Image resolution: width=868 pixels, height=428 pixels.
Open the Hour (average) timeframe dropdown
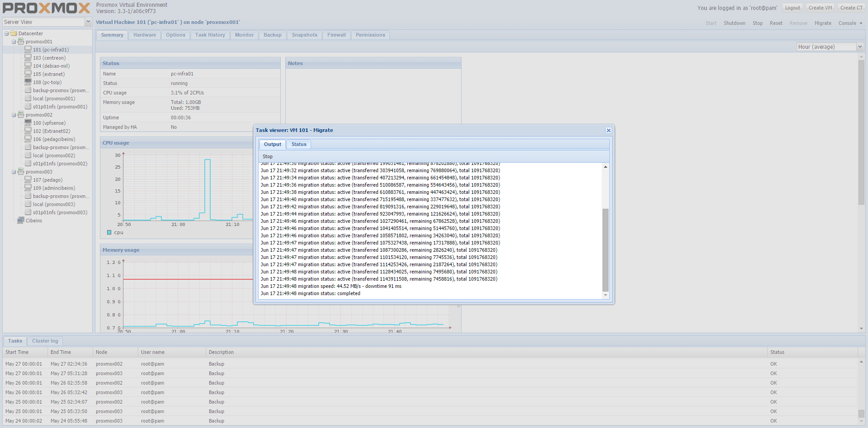coord(860,47)
